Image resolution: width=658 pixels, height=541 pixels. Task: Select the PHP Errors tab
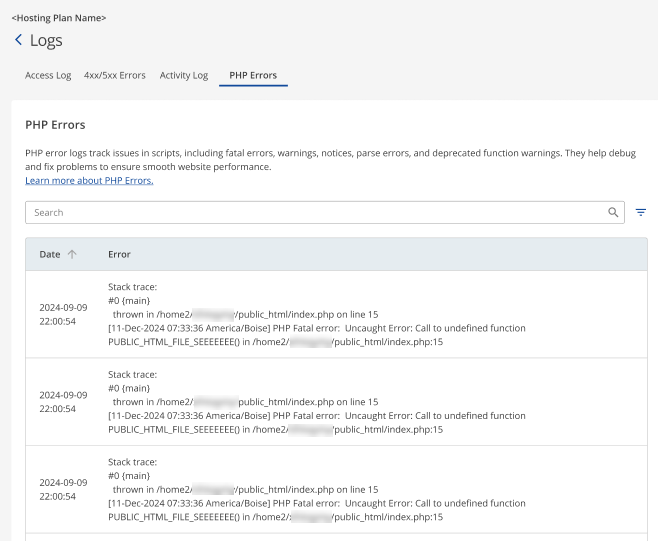point(253,76)
